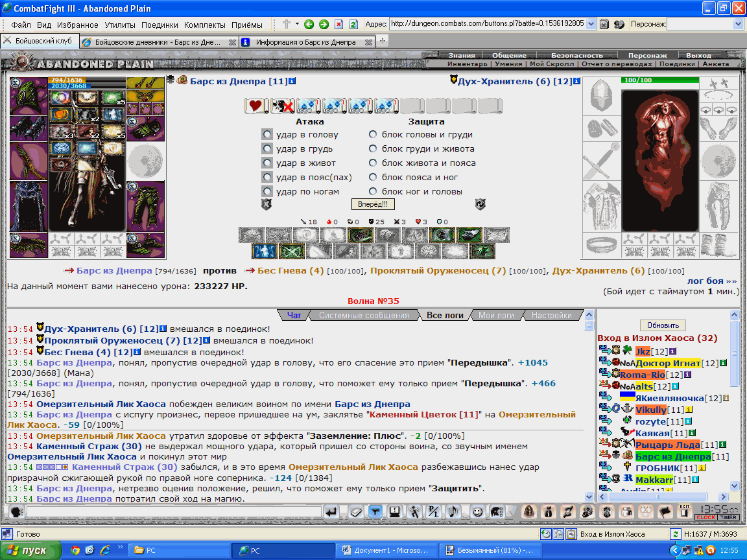Image resolution: width=747 pixels, height=560 pixels.
Task: Open the navigation toolbar small dropdown arrow
Action: 297,24
